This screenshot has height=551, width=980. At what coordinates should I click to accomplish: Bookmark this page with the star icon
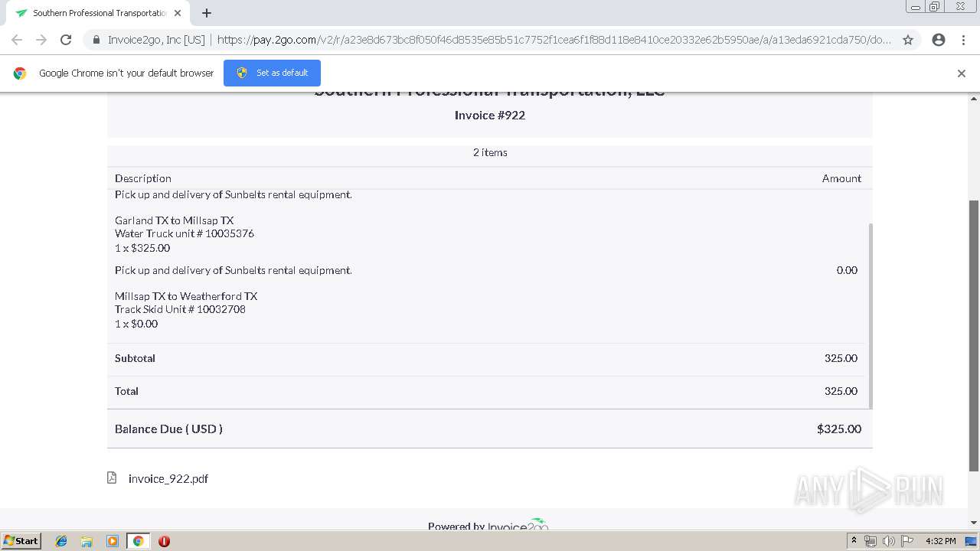click(908, 40)
